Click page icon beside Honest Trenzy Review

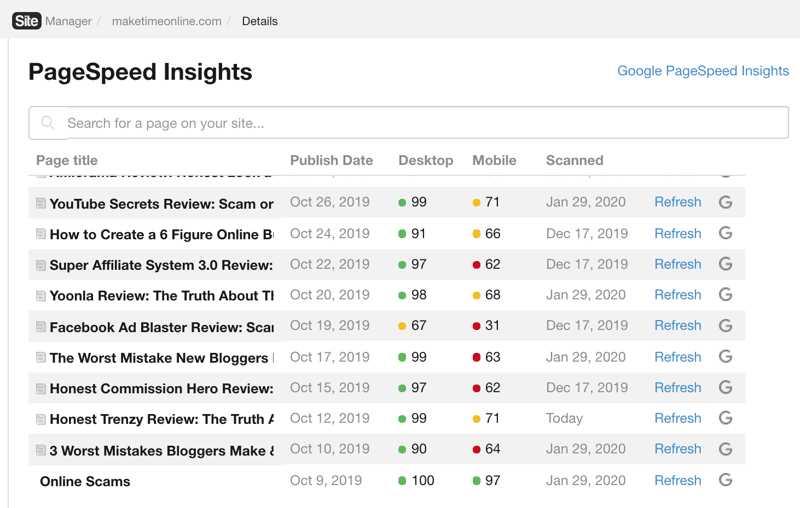pyautogui.click(x=41, y=419)
